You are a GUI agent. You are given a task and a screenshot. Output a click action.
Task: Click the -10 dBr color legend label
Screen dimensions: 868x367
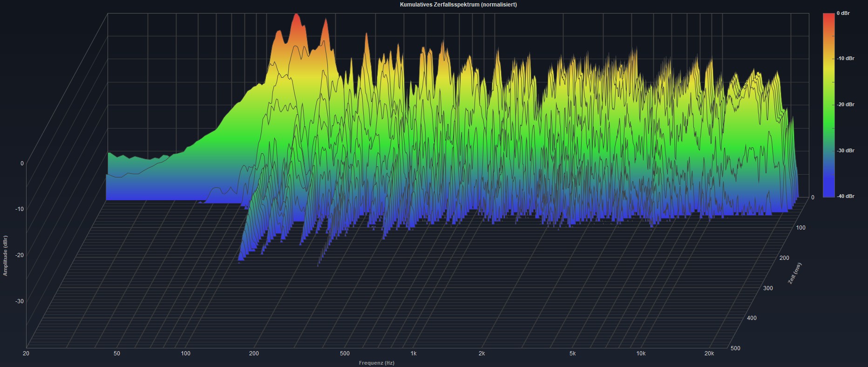coord(845,59)
